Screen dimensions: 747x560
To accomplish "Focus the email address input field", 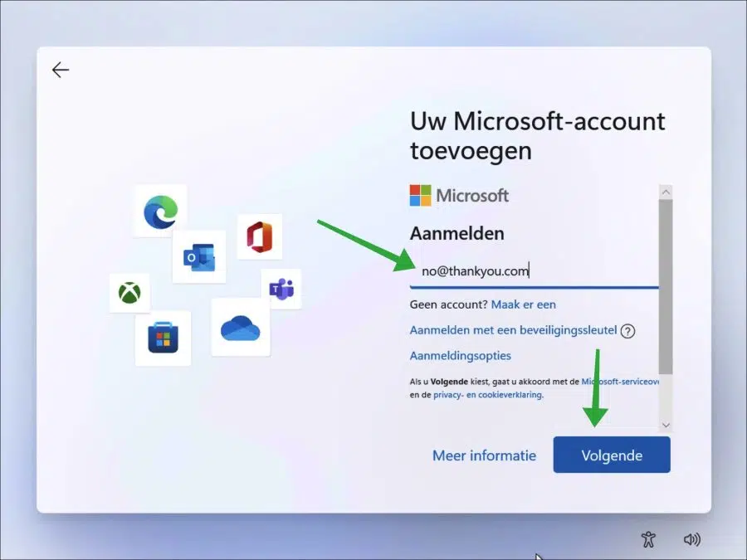I will click(534, 272).
